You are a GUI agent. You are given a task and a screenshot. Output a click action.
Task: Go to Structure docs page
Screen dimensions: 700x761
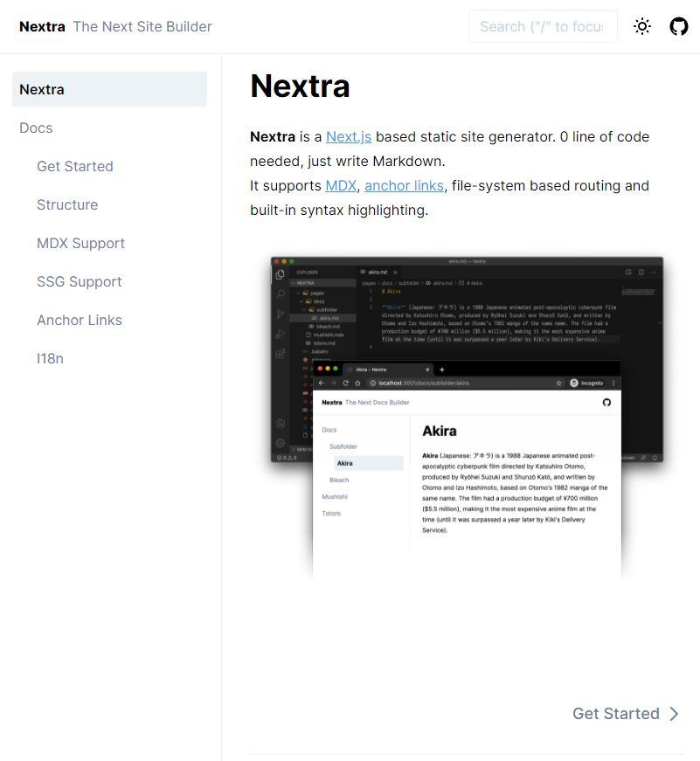pyautogui.click(x=67, y=204)
